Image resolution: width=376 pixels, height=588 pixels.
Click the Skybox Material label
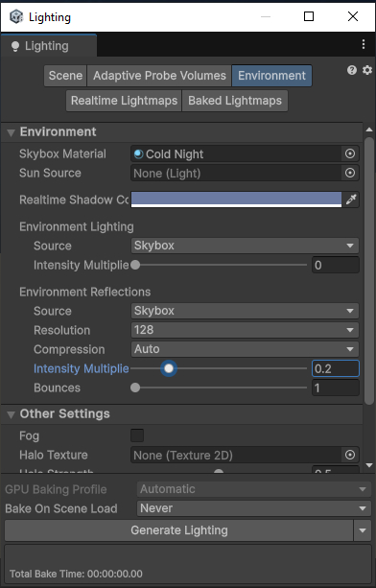pos(62,153)
